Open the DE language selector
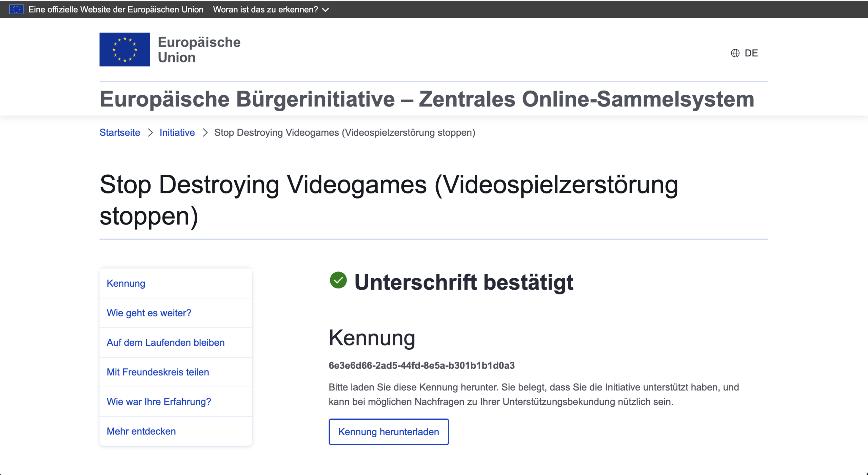Viewport: 868px width, 475px height. (751, 53)
